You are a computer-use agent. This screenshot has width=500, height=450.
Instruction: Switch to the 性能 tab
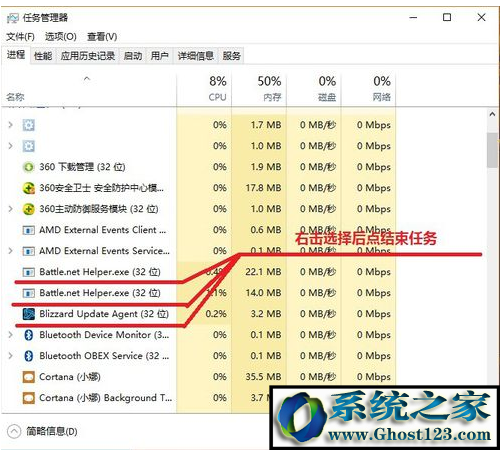click(x=43, y=56)
